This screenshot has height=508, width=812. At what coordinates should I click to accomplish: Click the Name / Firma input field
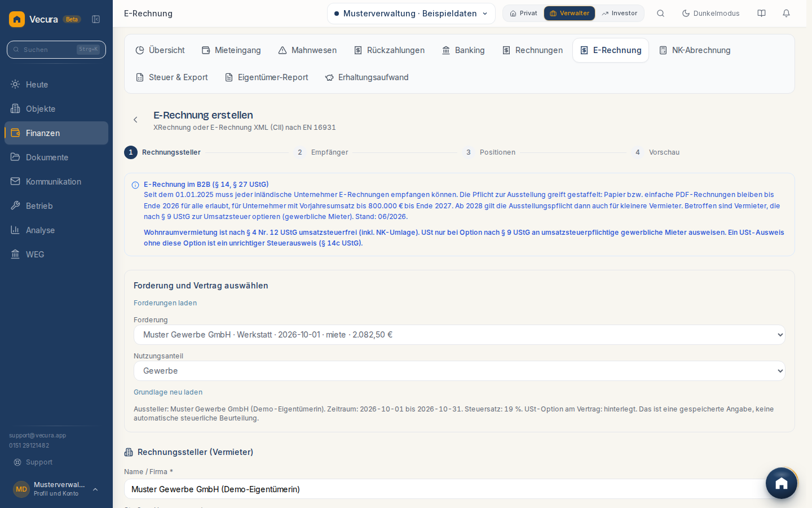click(460, 489)
